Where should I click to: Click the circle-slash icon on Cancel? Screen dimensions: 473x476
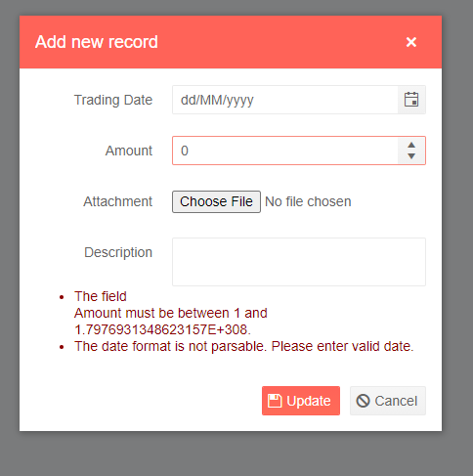363,401
